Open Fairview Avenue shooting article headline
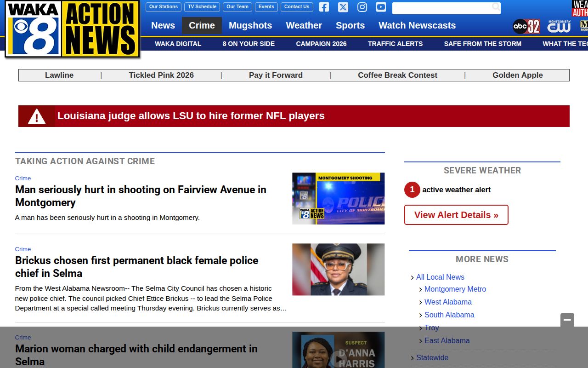This screenshot has height=368, width=588. pos(141,196)
